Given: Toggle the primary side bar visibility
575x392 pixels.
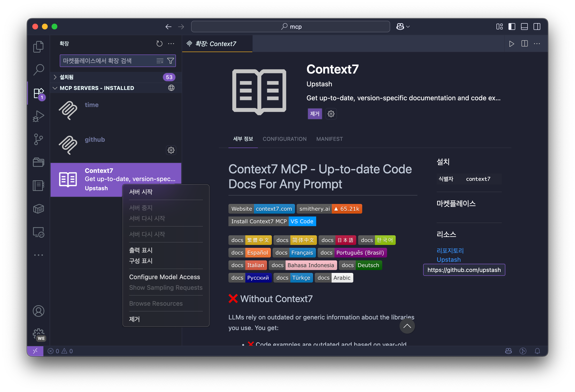Looking at the screenshot, I should pos(512,27).
